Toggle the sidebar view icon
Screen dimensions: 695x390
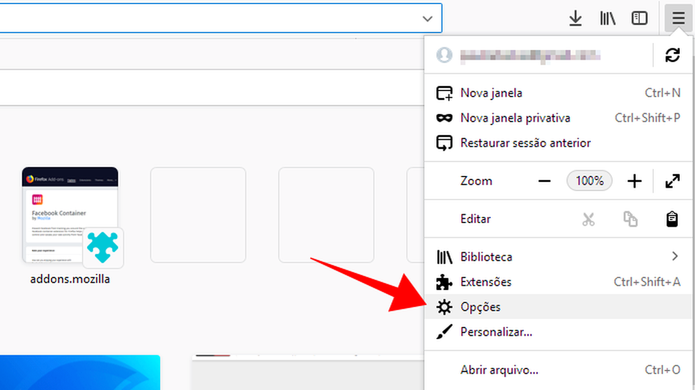(640, 18)
